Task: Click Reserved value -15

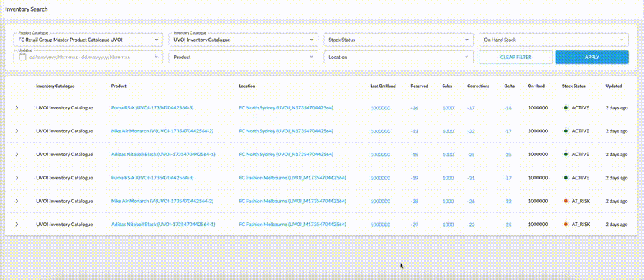Action: pyautogui.click(x=415, y=155)
